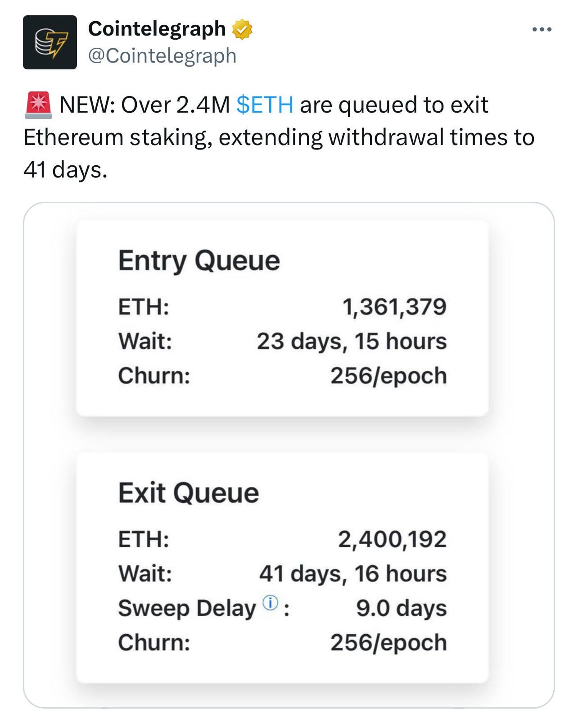Click the 1,361,379 ETH value
Viewport: 578px width, 728px height.
coord(394,307)
